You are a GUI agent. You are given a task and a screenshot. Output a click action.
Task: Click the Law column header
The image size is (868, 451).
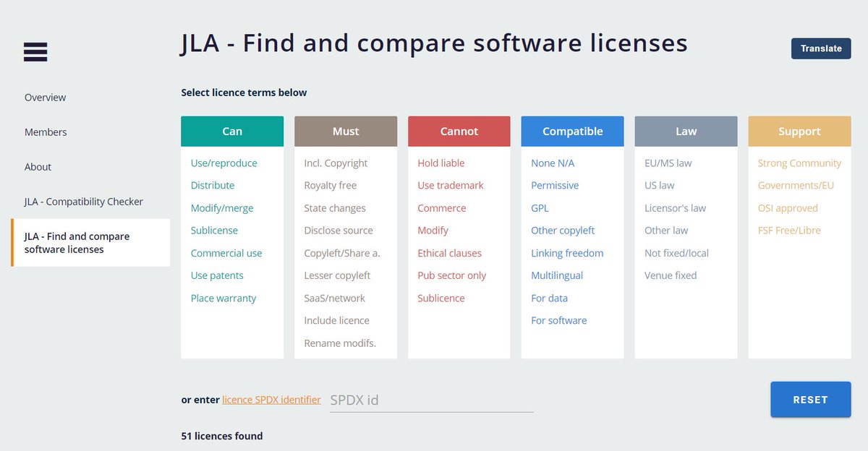pyautogui.click(x=686, y=132)
